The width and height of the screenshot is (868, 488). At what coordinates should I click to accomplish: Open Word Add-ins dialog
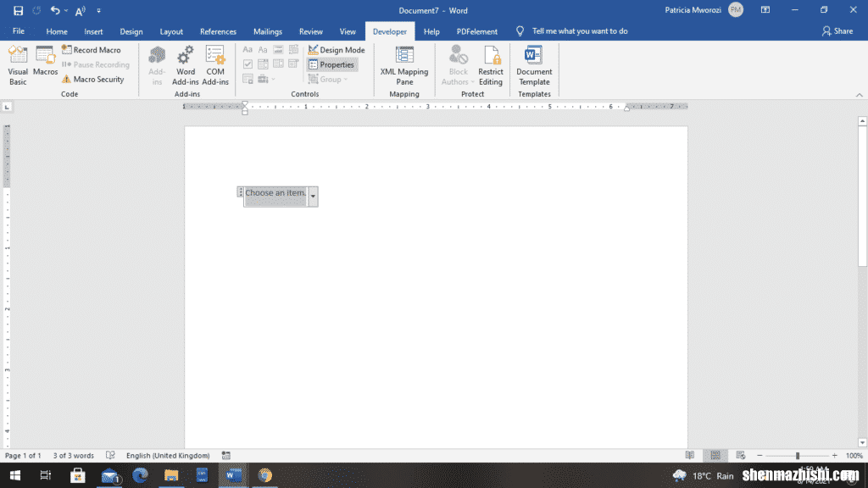point(186,65)
